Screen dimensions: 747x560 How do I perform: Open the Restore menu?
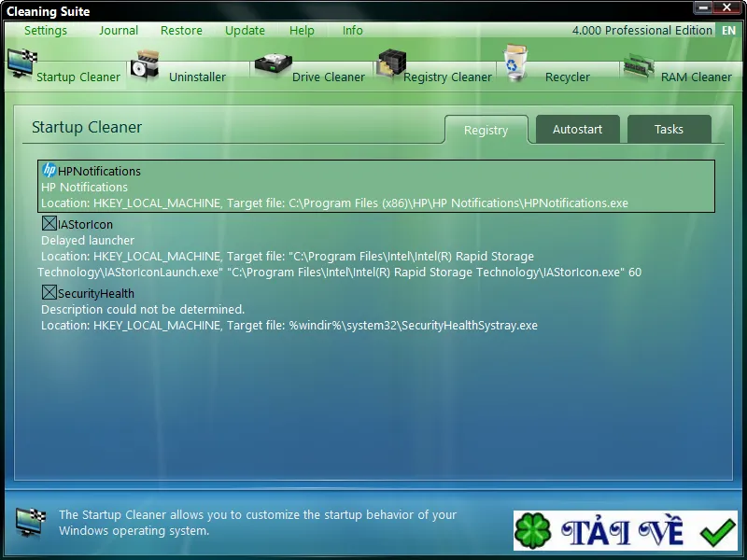[x=181, y=31]
